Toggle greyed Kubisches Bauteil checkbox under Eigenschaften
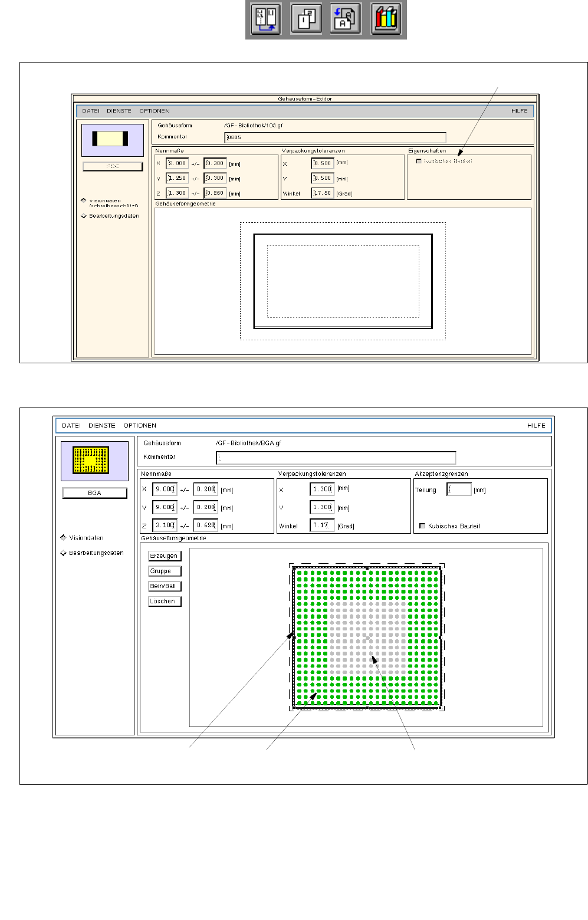The image size is (588, 920). coord(419,161)
